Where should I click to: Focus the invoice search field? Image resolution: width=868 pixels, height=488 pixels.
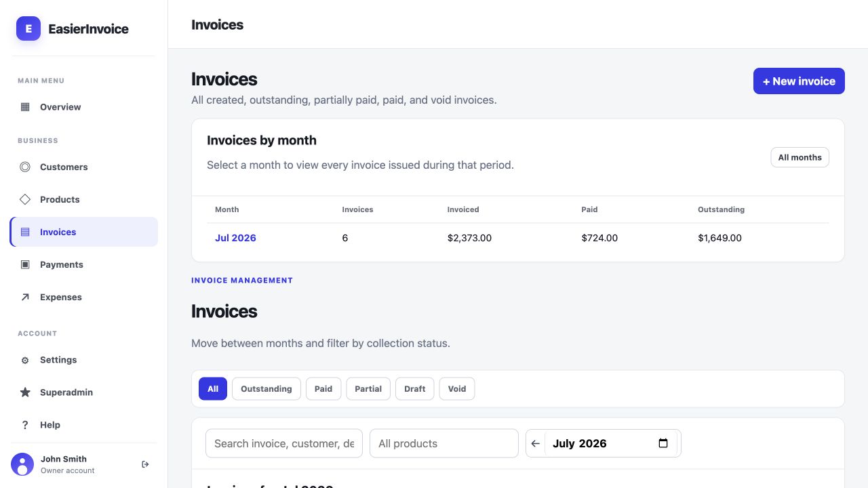[284, 443]
